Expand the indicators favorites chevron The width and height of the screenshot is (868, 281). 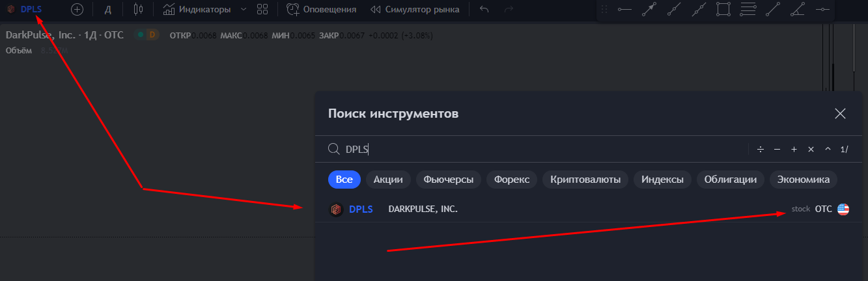pyautogui.click(x=244, y=10)
